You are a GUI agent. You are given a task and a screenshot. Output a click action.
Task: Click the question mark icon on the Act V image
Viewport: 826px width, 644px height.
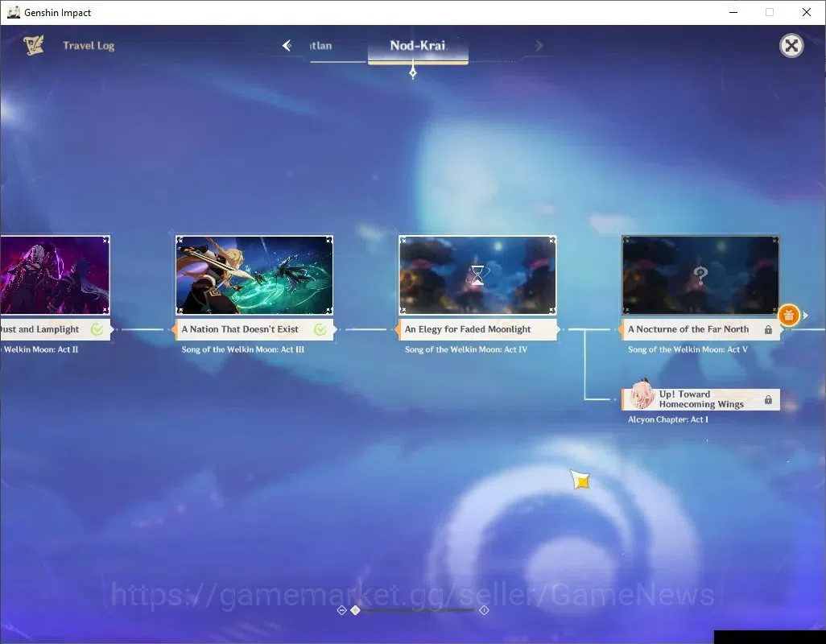(x=700, y=275)
